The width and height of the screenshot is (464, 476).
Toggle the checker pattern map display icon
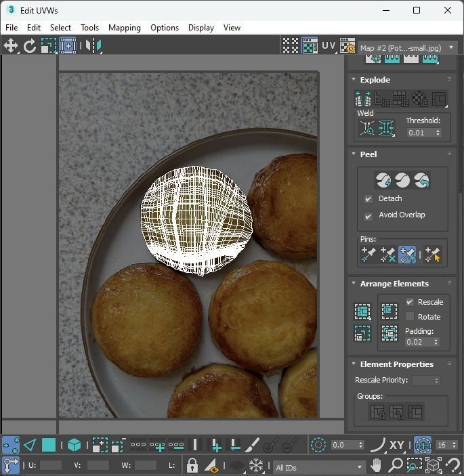(291, 46)
